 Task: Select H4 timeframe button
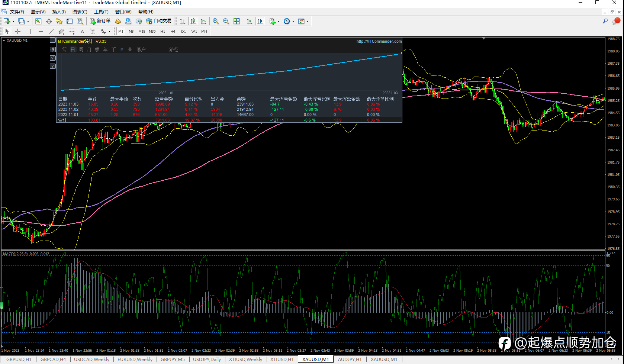[x=173, y=31]
